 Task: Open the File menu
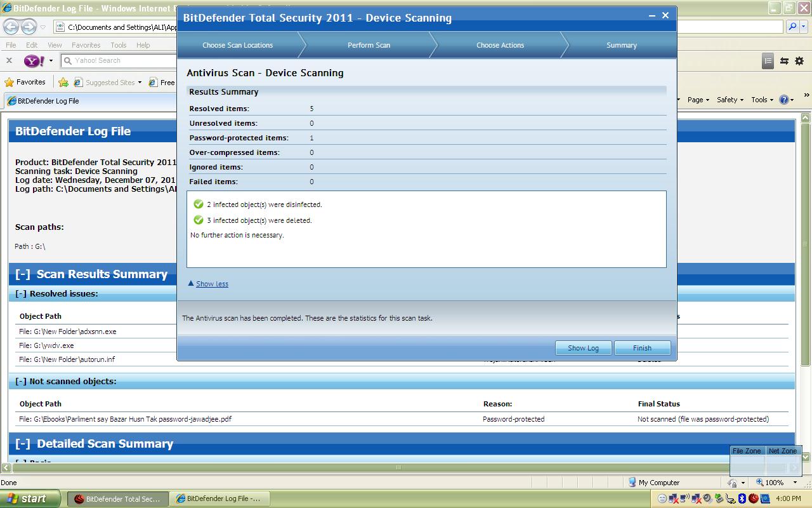point(11,45)
